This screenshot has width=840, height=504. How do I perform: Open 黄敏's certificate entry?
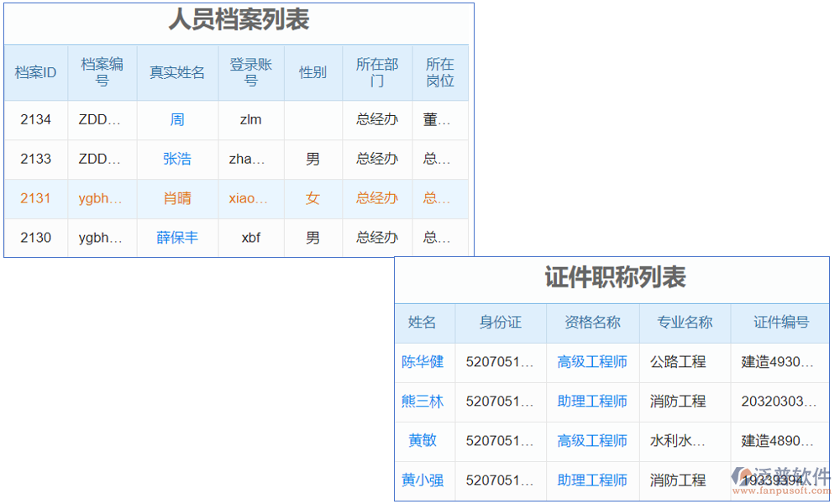tap(423, 441)
